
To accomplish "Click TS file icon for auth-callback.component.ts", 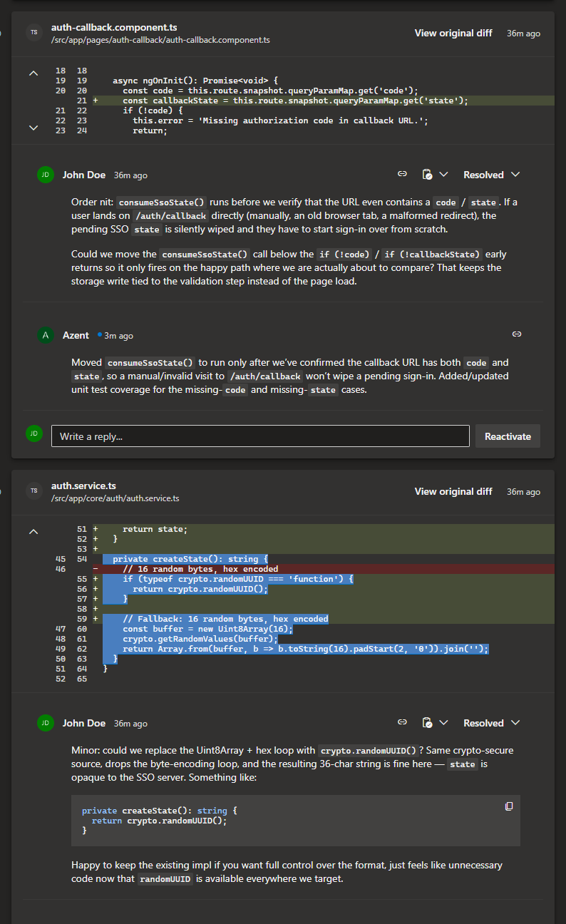I will click(34, 33).
